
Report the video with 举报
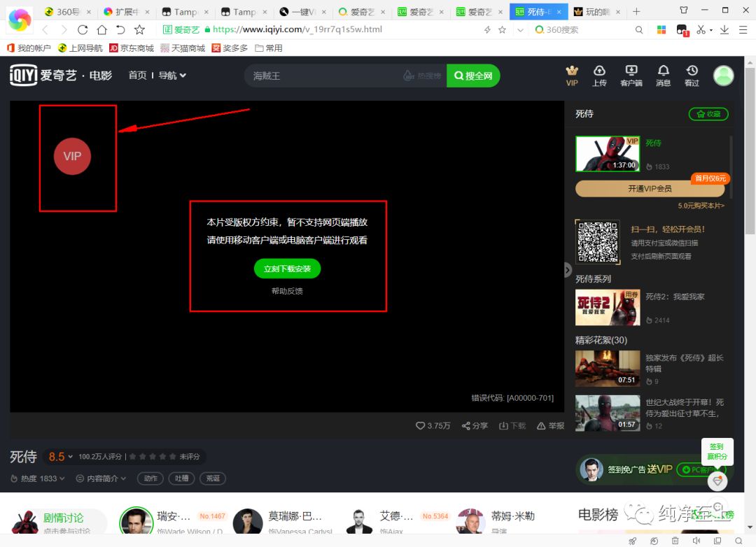(x=550, y=425)
